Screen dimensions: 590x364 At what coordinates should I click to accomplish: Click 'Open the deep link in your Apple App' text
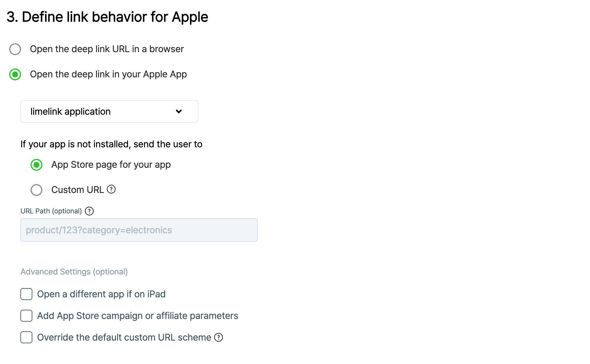coord(108,74)
